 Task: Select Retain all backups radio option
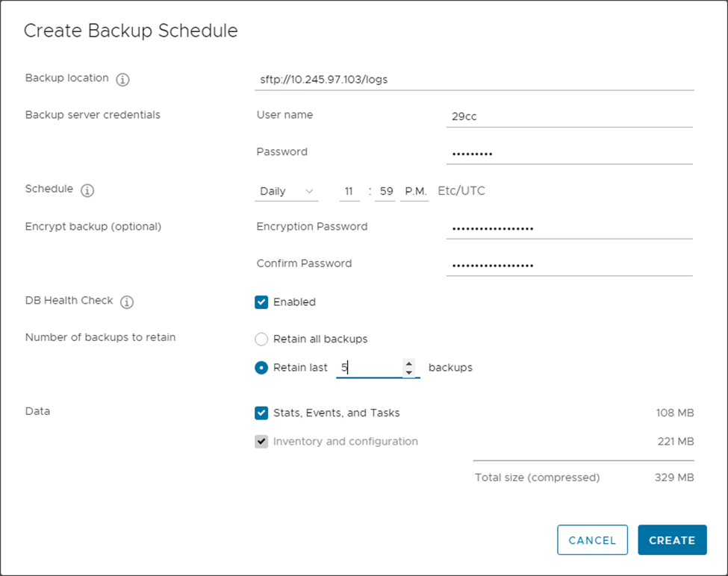pos(261,339)
